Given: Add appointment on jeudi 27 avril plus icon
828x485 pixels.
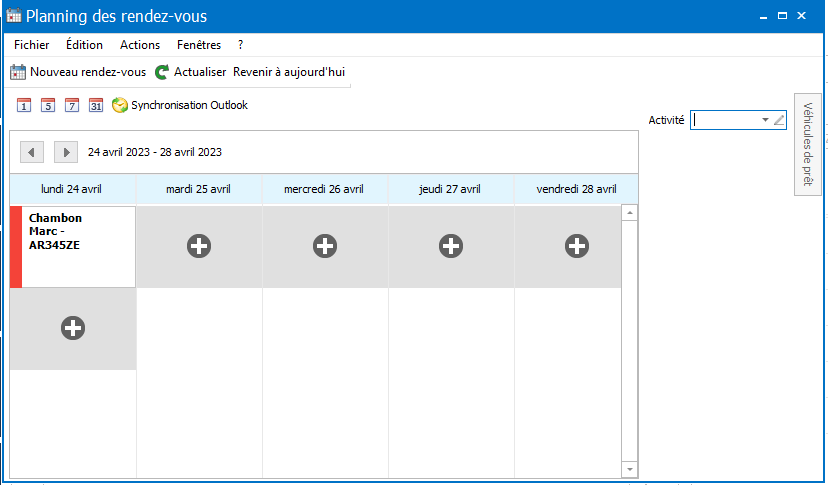Looking at the screenshot, I should [451, 246].
